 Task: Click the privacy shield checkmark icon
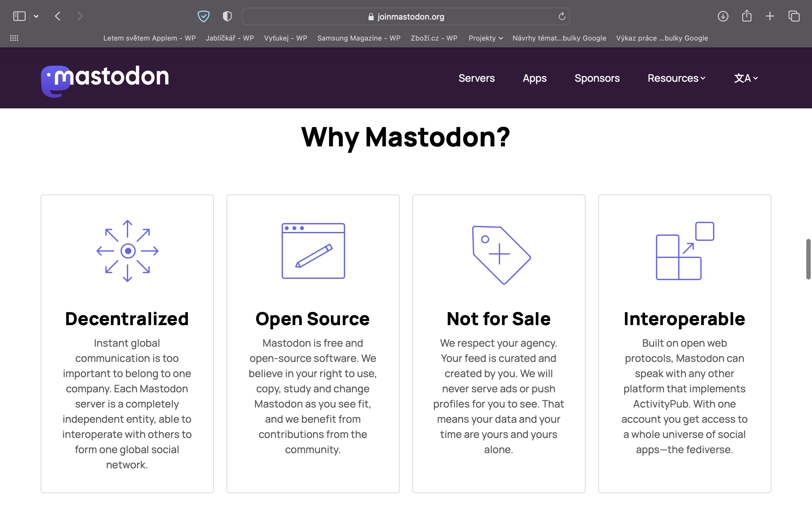[203, 16]
